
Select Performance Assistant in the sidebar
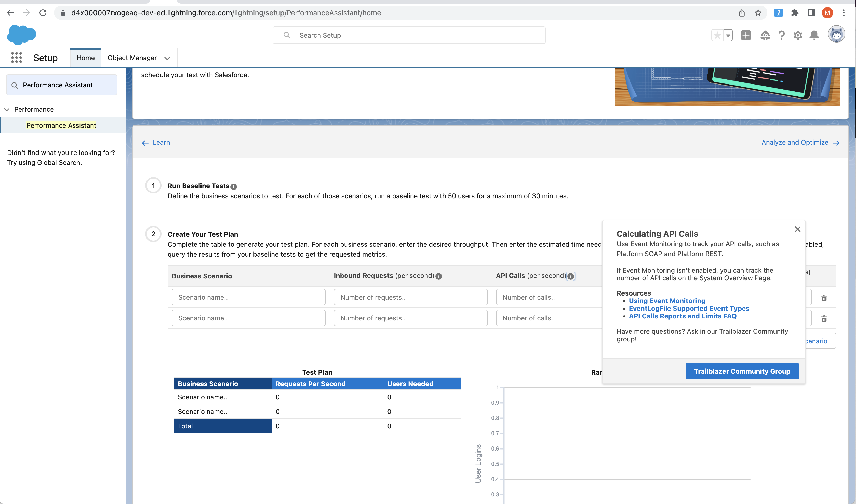[61, 125]
